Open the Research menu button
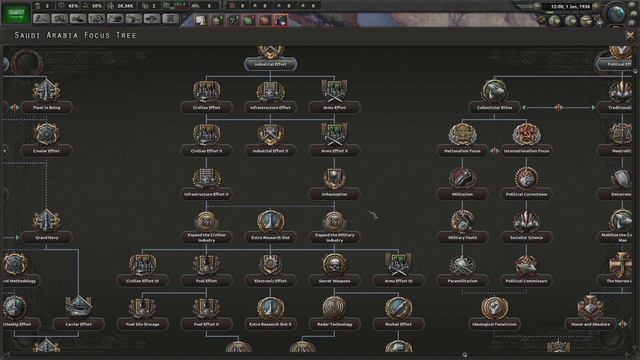 pyautogui.click(x=60, y=18)
